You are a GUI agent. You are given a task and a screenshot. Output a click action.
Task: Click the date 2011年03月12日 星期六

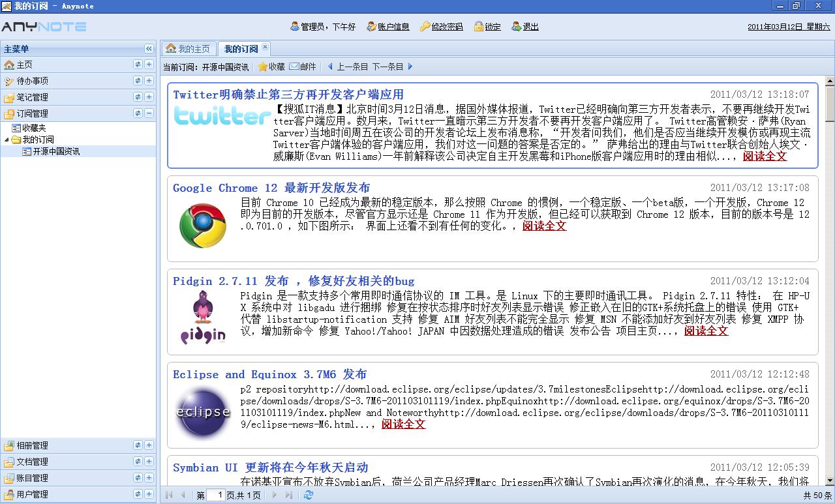point(789,27)
